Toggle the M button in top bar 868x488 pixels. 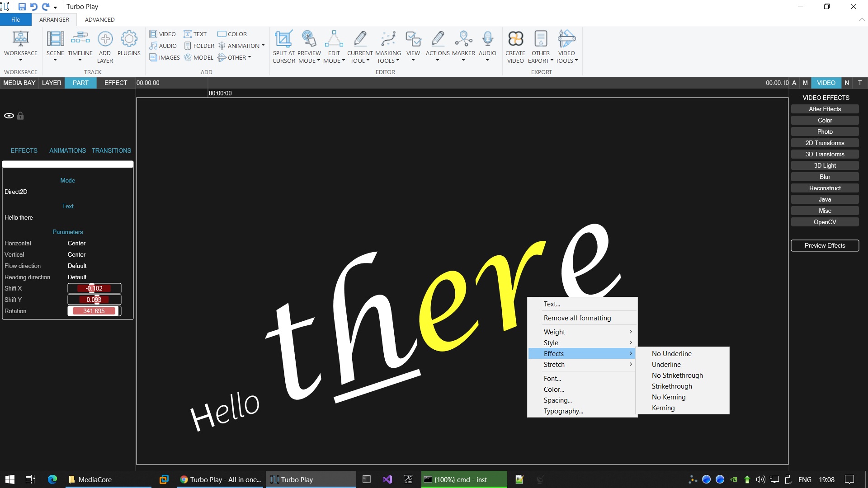click(x=805, y=83)
